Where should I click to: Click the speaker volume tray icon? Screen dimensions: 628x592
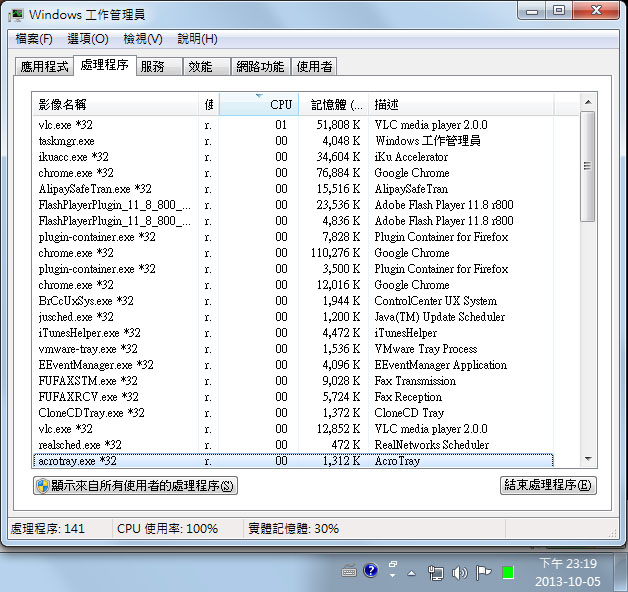460,573
